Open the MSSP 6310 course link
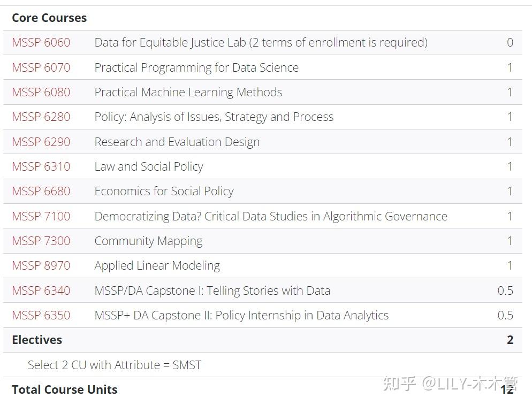 [x=41, y=166]
